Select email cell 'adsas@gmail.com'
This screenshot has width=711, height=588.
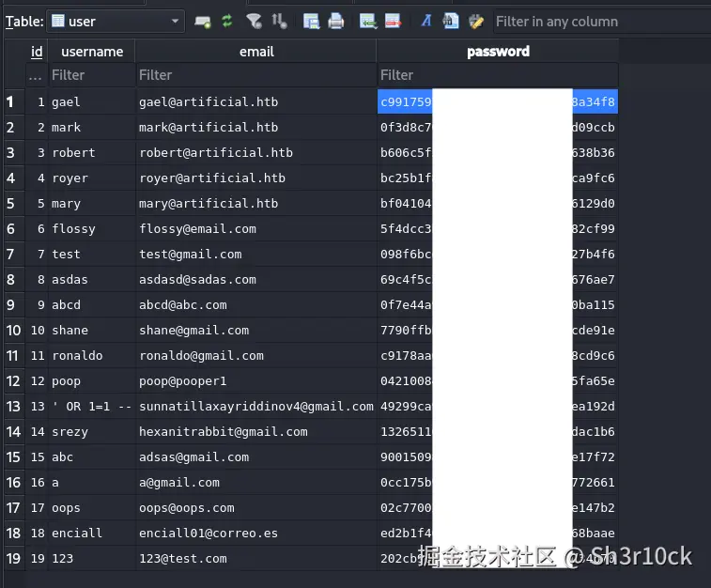tap(256, 457)
